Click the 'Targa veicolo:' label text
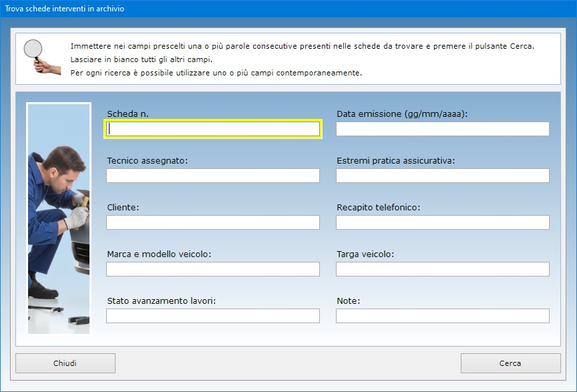This screenshot has height=392, width=577. (x=365, y=254)
